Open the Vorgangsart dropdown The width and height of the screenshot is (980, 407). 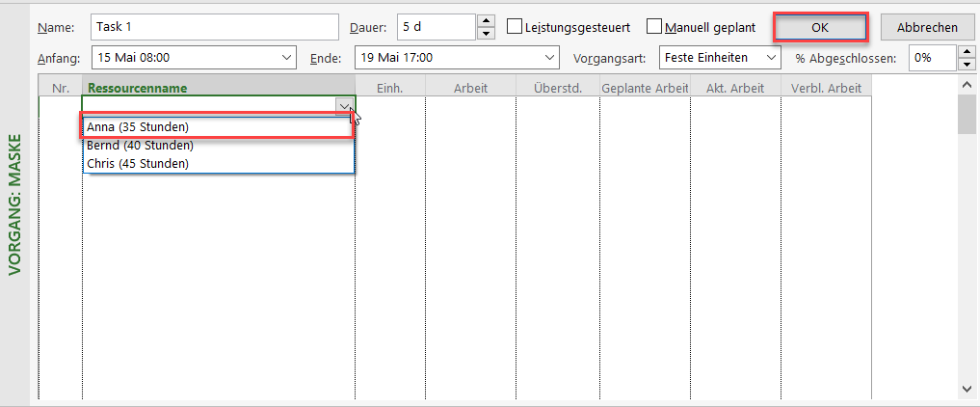pos(772,58)
